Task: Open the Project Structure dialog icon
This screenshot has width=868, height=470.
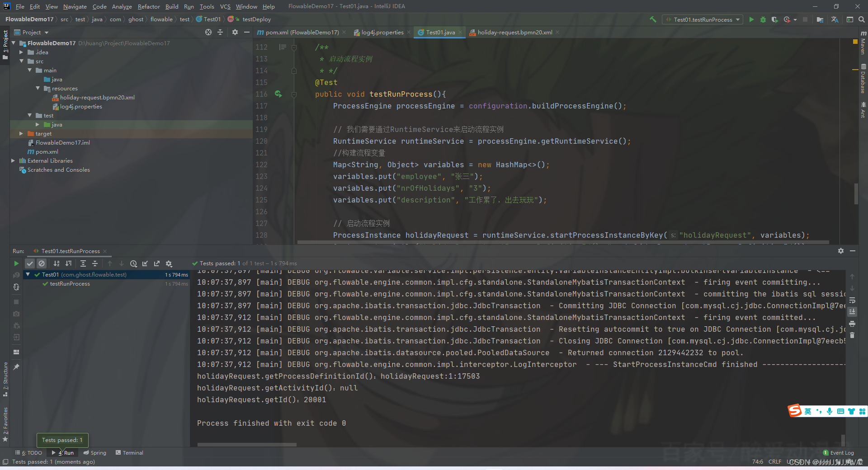Action: coord(820,19)
